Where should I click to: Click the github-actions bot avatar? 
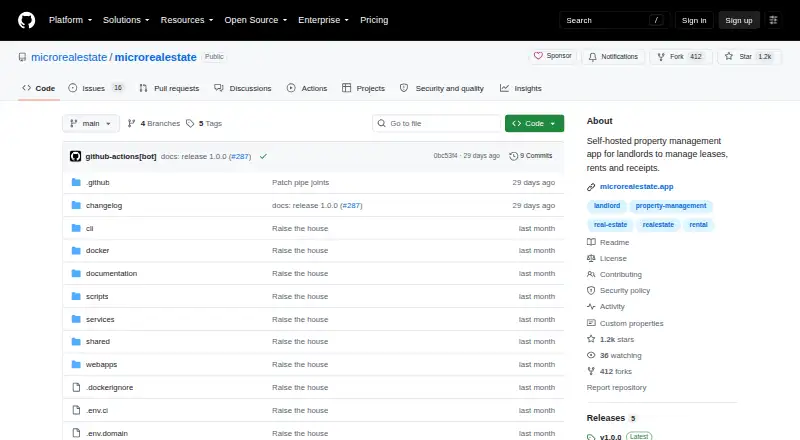pos(76,156)
